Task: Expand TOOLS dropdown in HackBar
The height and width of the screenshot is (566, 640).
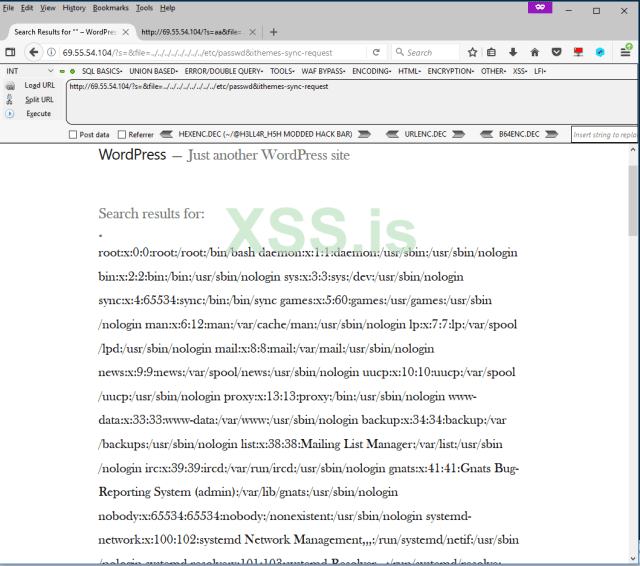Action: [x=282, y=71]
